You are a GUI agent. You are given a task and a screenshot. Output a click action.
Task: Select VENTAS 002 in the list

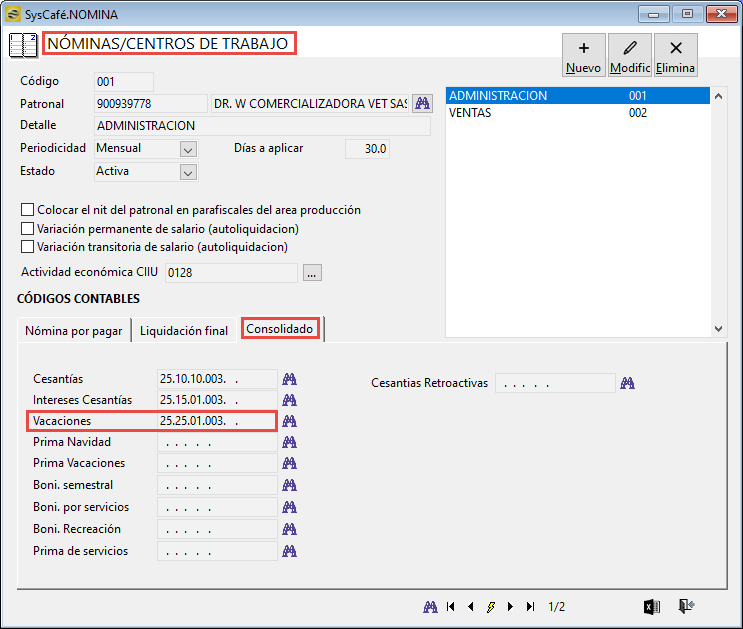[x=578, y=113]
